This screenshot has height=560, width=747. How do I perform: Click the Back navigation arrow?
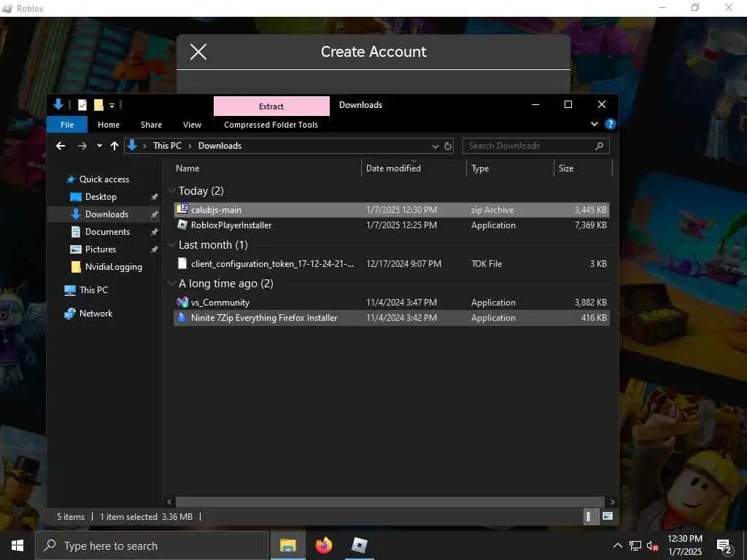pyautogui.click(x=61, y=146)
